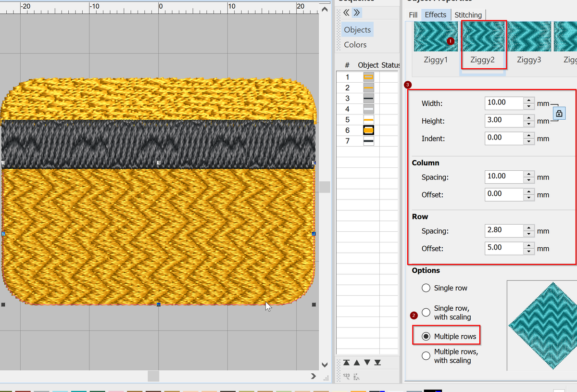Click the Width value up stepper
This screenshot has height=392, width=577.
(528, 100)
